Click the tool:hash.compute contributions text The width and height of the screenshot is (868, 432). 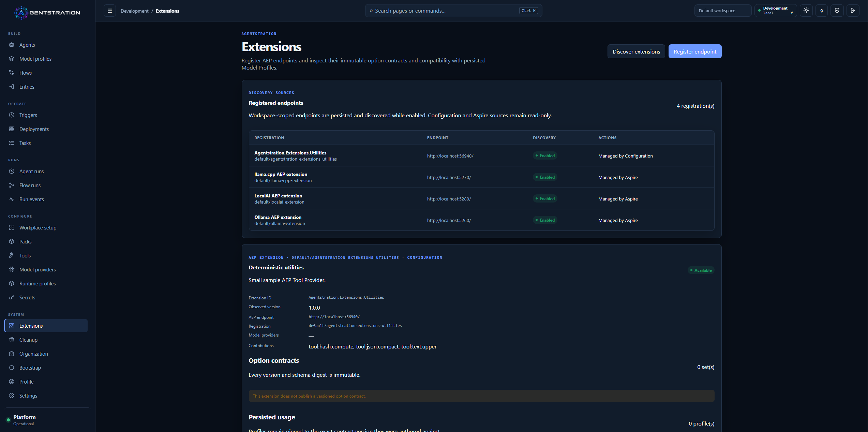point(331,346)
